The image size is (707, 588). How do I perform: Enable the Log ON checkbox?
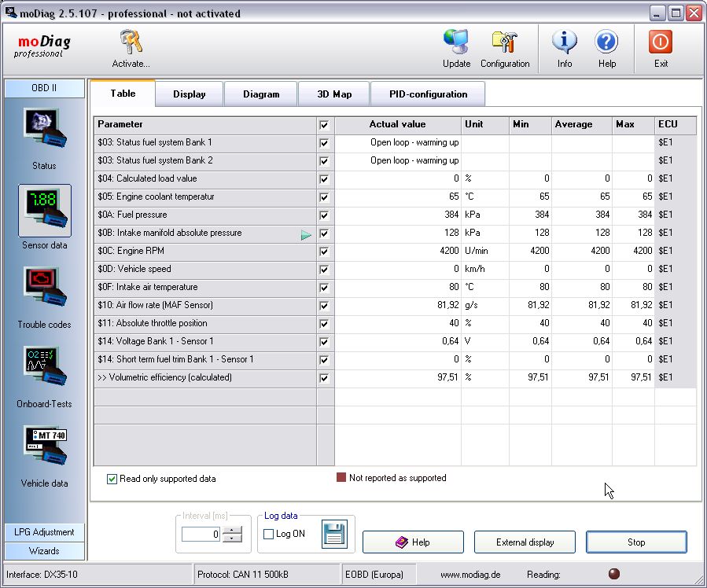(x=269, y=535)
